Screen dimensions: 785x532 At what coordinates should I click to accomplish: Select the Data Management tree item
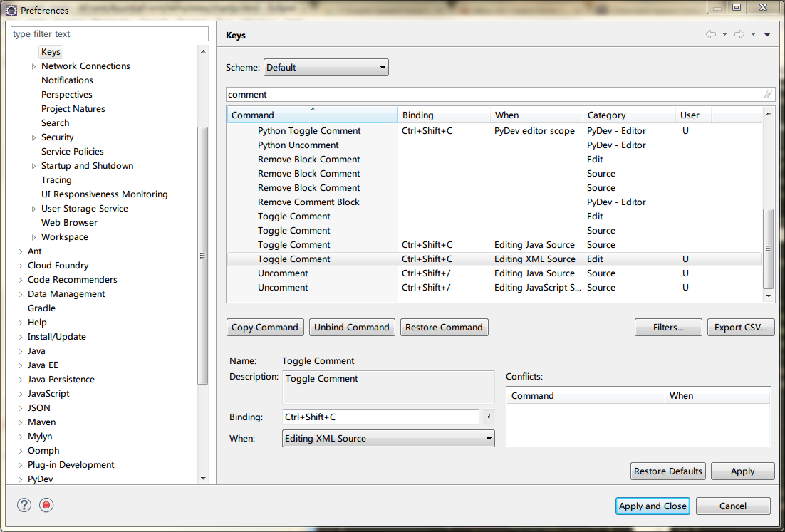point(66,294)
